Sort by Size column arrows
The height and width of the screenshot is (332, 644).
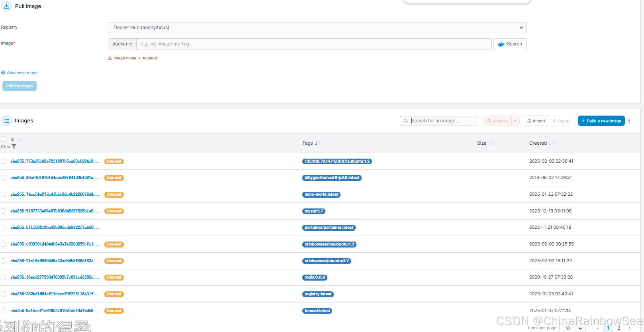coord(491,143)
